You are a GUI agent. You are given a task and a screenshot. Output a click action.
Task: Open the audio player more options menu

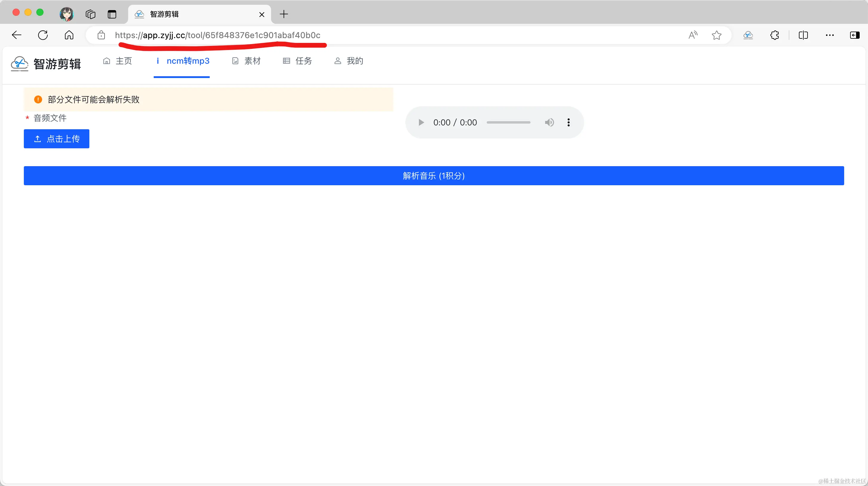(x=568, y=122)
